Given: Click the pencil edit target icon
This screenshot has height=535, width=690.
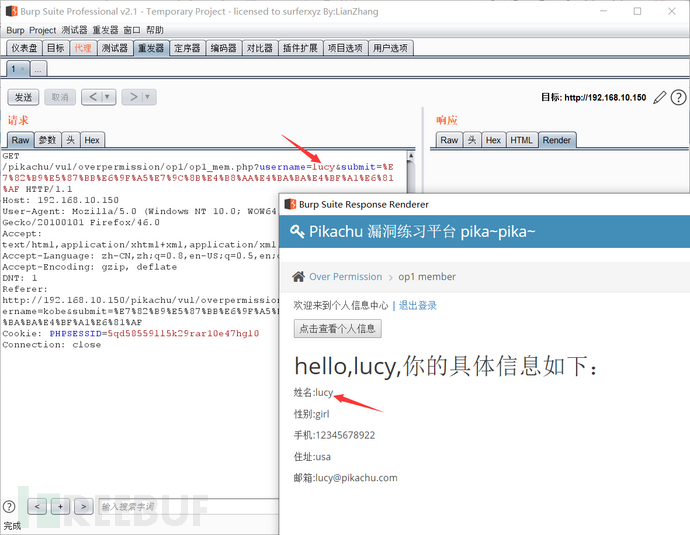Looking at the screenshot, I should tap(659, 97).
